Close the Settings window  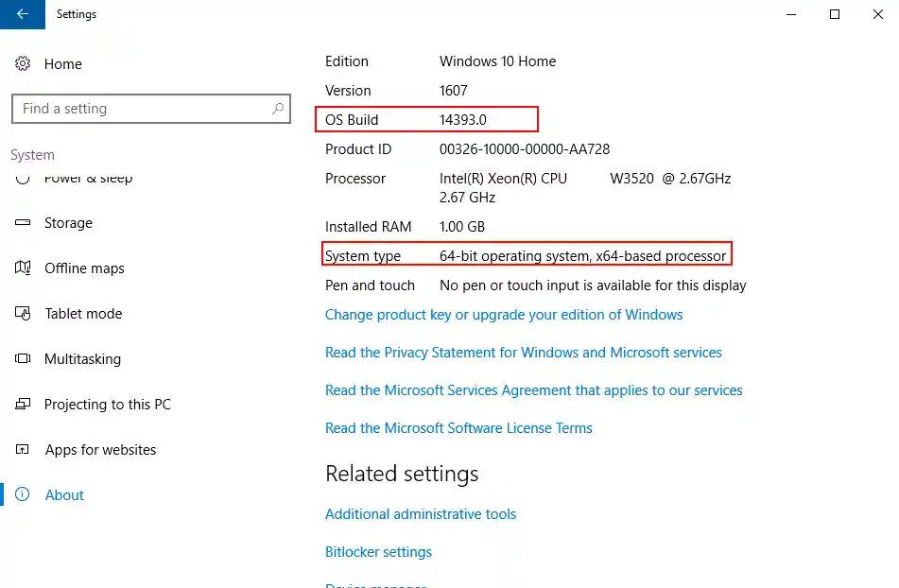878,14
